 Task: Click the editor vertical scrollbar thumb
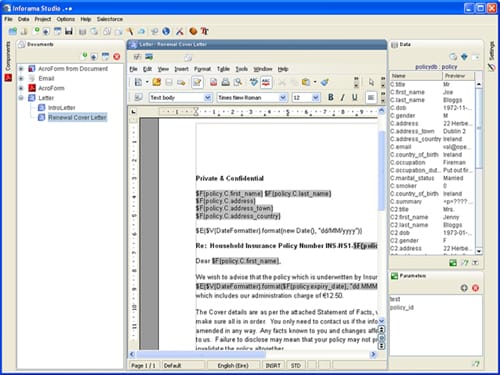coord(381,170)
